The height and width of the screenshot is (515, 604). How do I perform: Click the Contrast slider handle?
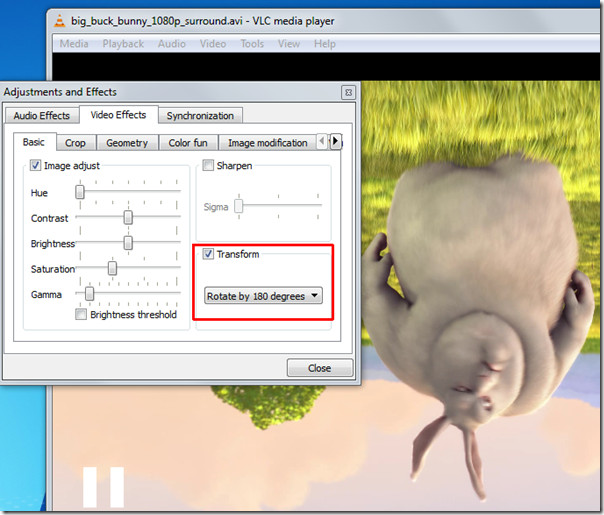coord(128,217)
